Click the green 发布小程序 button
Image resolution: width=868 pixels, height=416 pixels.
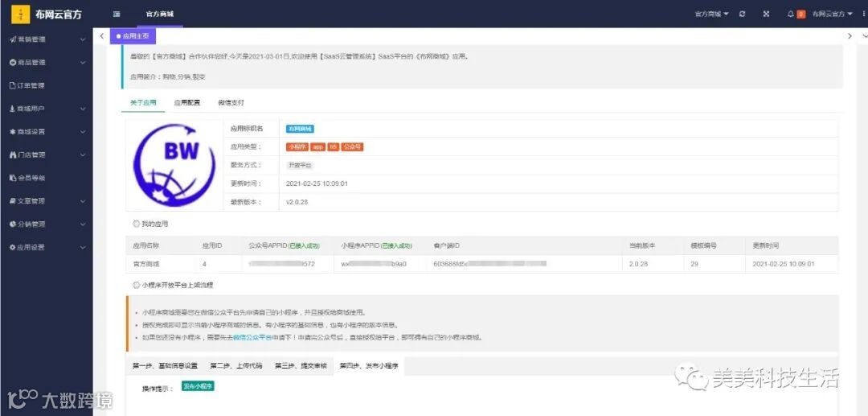pyautogui.click(x=198, y=386)
